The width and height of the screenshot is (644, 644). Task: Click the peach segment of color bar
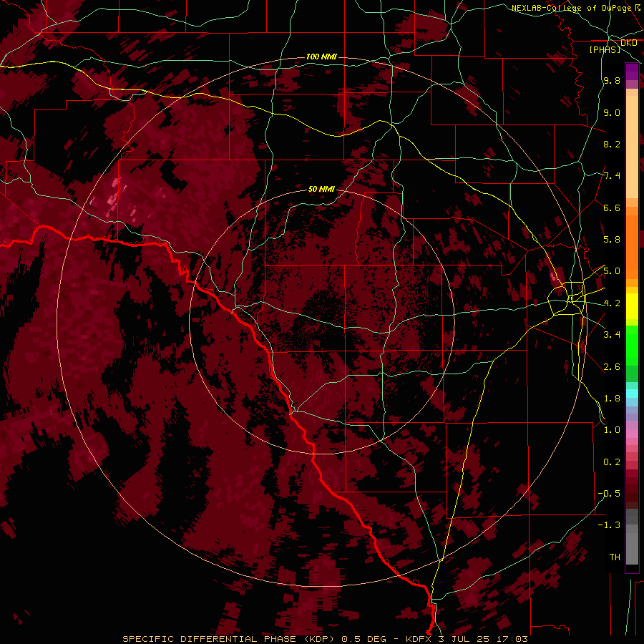[x=632, y=148]
